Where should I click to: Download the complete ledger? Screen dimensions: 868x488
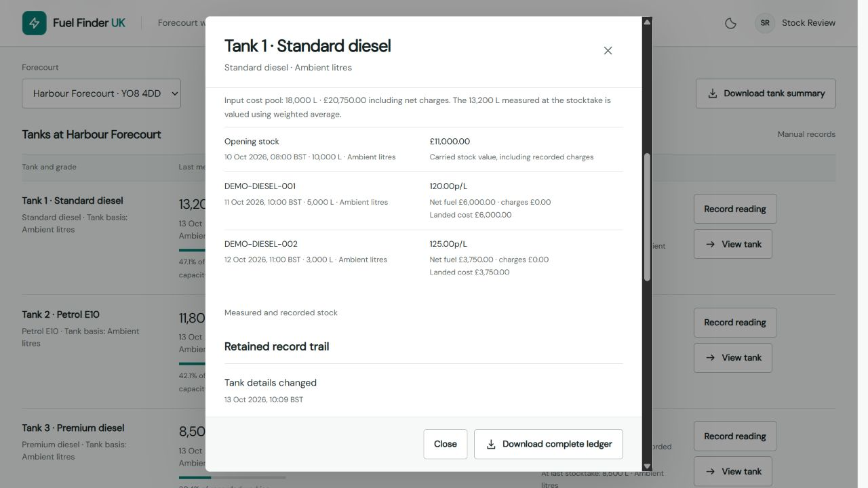[548, 444]
